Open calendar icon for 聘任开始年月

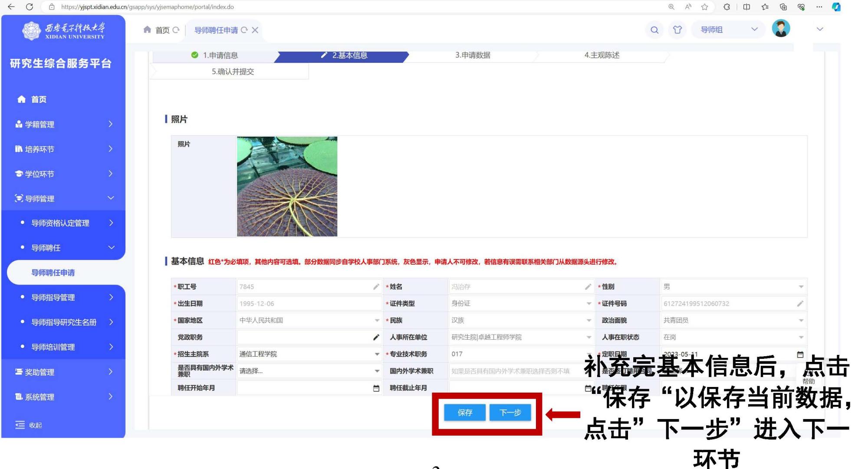pos(376,388)
